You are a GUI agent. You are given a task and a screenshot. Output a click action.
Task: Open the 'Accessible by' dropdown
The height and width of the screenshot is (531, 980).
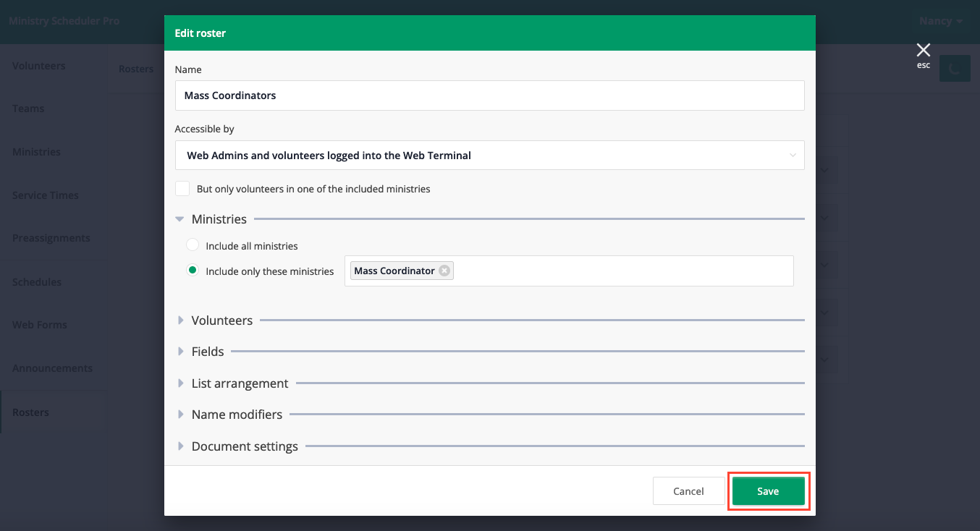pos(489,156)
